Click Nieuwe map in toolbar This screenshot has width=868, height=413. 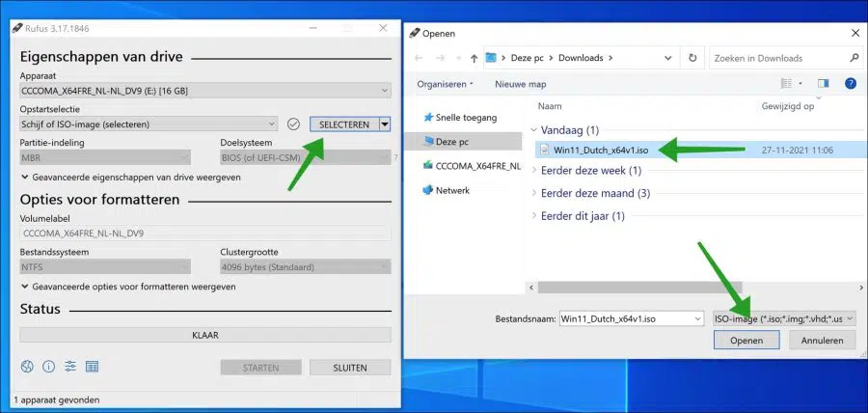521,84
